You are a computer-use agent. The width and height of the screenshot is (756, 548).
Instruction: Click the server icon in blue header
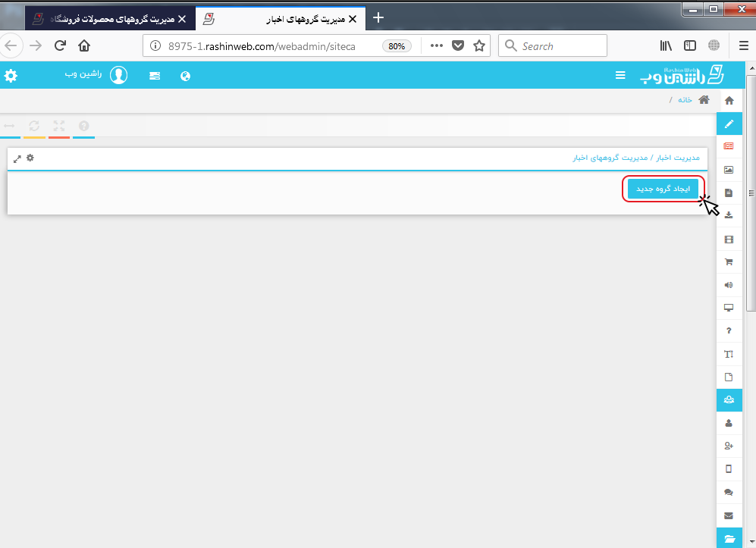point(155,76)
